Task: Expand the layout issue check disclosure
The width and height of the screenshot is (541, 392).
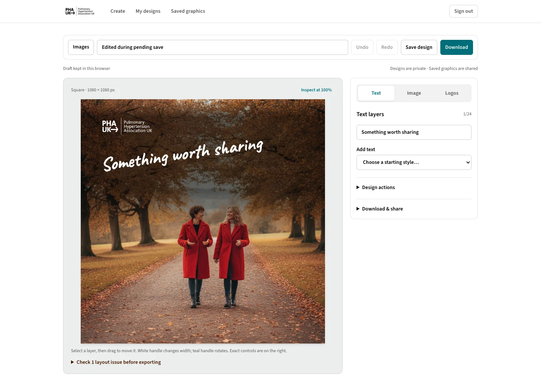Action: pyautogui.click(x=116, y=362)
